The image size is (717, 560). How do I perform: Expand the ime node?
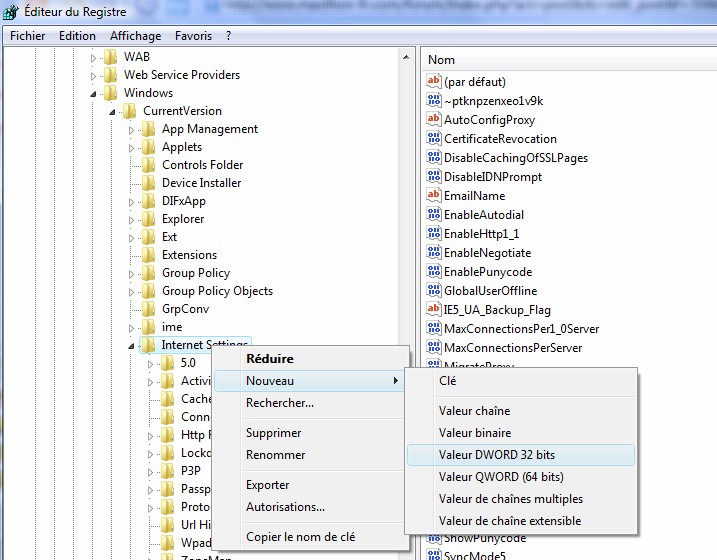tap(131, 328)
